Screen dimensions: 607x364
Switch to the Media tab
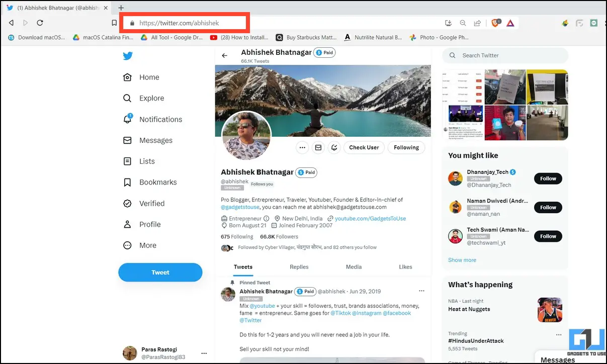(354, 267)
